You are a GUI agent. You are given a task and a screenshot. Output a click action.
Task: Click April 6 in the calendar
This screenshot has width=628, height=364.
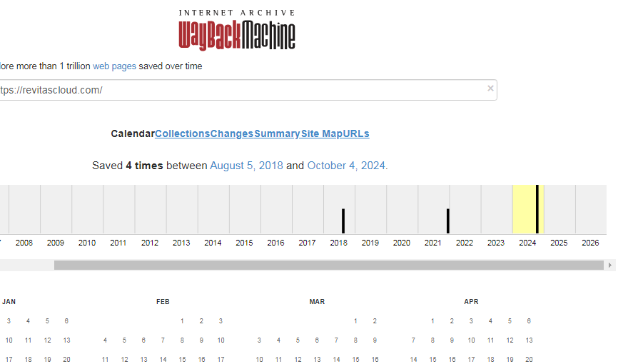529,320
